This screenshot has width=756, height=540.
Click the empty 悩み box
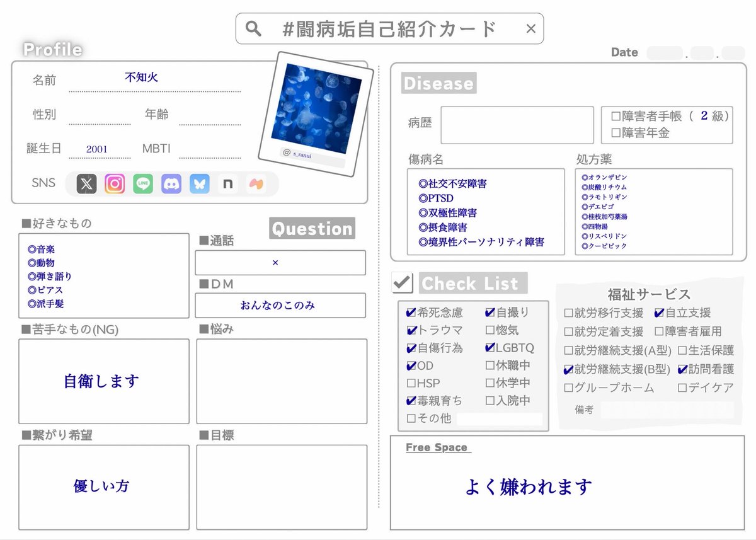point(282,381)
